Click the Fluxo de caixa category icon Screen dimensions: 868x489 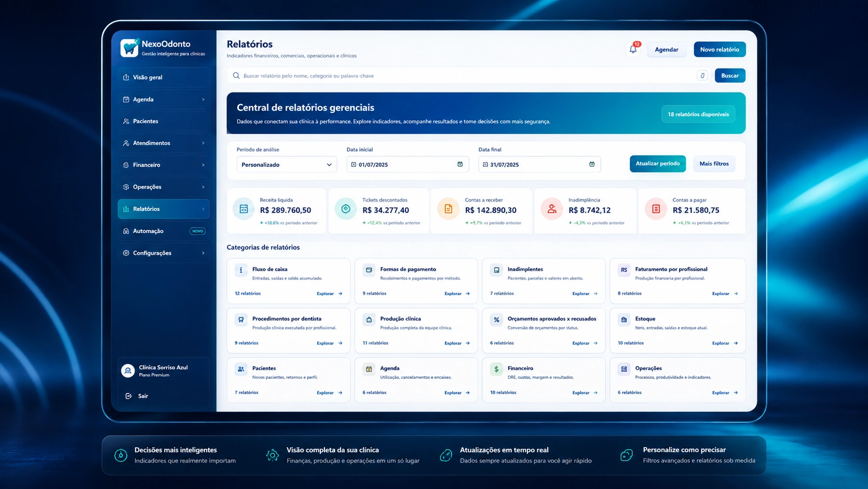pyautogui.click(x=241, y=270)
